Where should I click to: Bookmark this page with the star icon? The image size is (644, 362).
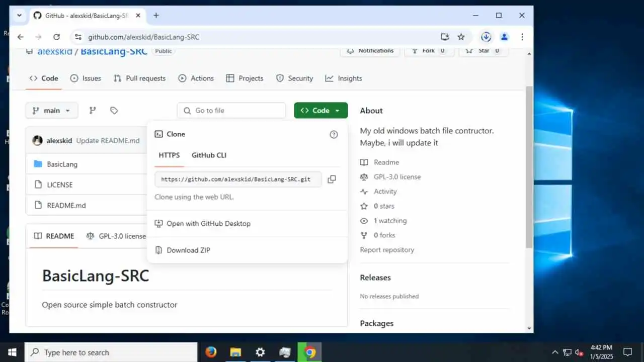(461, 37)
